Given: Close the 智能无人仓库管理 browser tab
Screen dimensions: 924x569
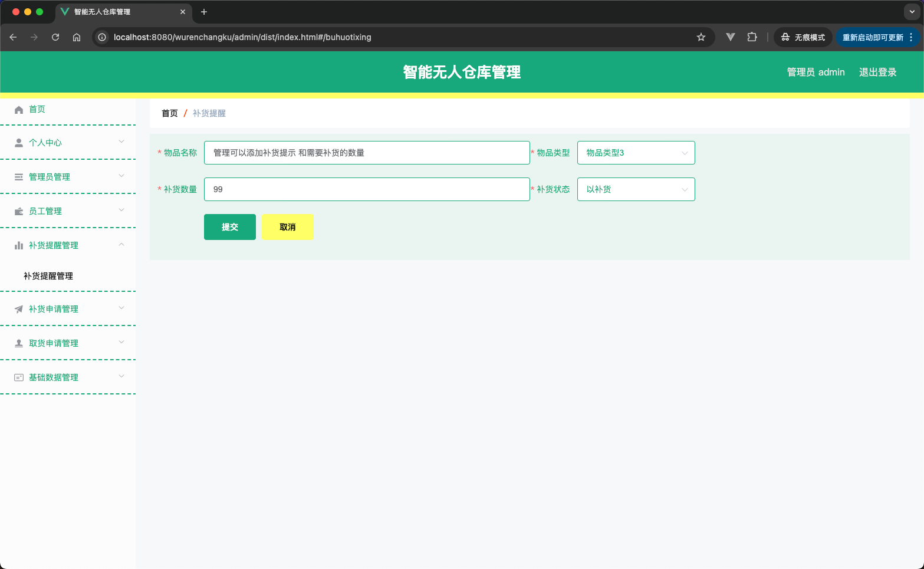Looking at the screenshot, I should coord(183,12).
